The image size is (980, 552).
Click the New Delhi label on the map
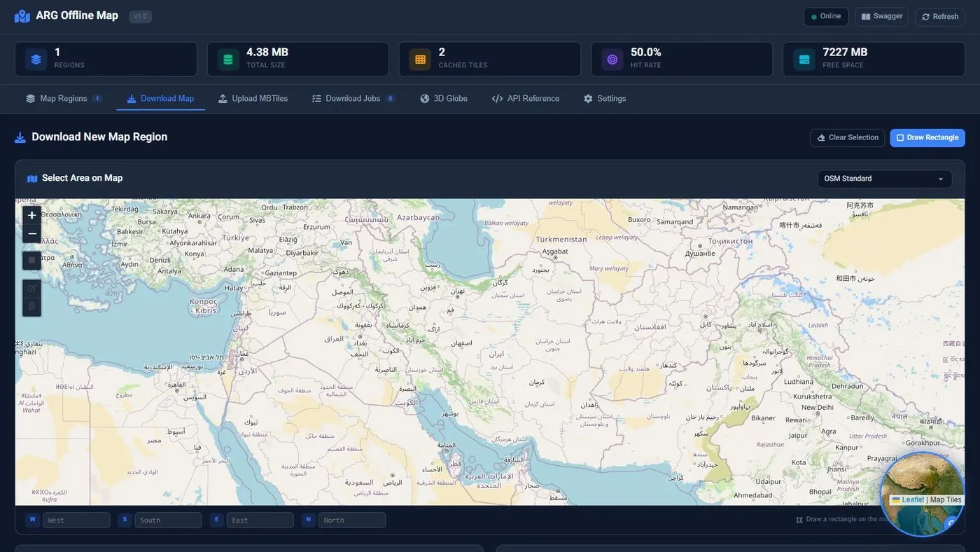coord(818,407)
